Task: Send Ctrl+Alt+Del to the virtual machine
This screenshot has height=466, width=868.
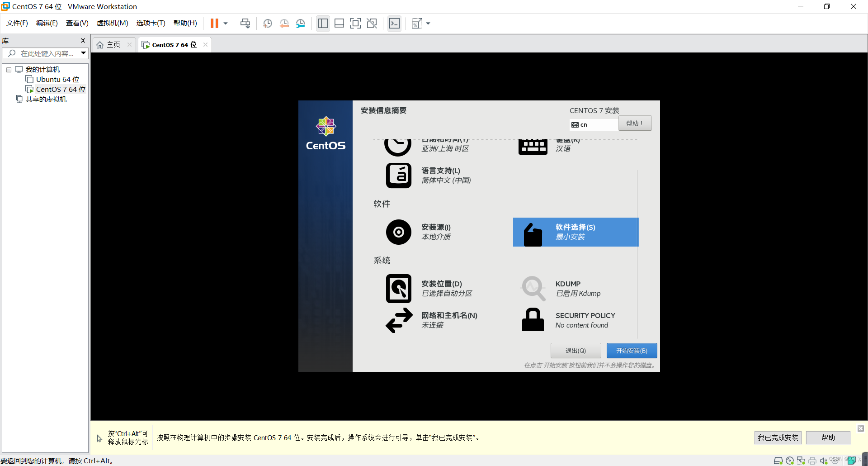Action: point(245,24)
